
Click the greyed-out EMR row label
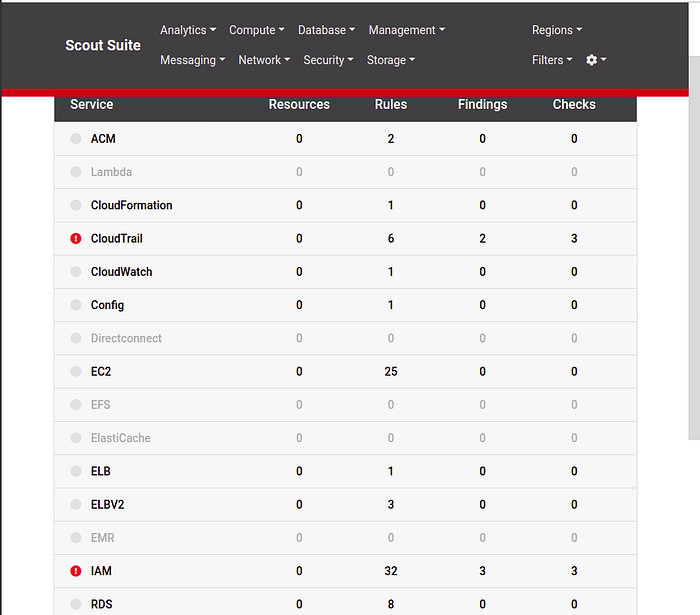click(x=103, y=538)
